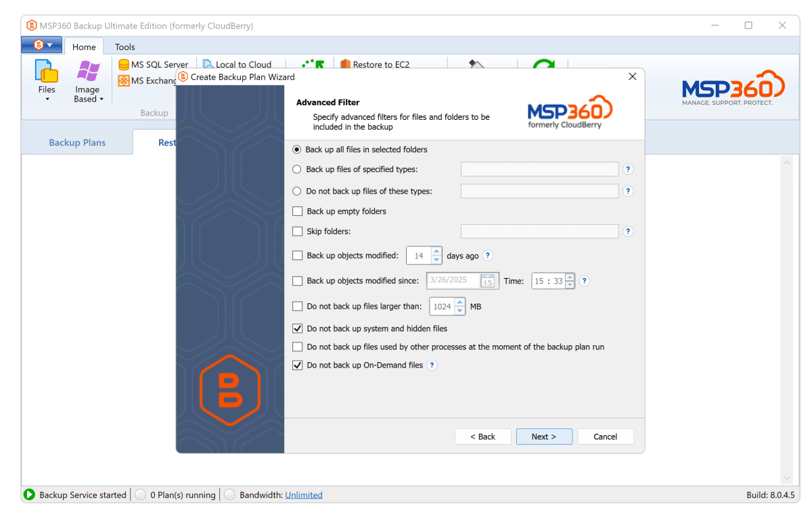The image size is (812, 513).
Task: Click help icon next to Skip folders
Action: click(x=628, y=231)
